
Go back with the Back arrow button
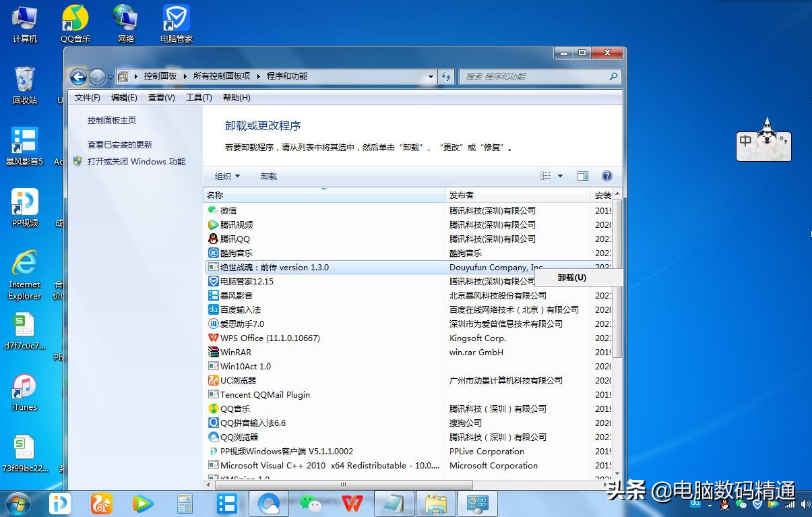coord(79,77)
